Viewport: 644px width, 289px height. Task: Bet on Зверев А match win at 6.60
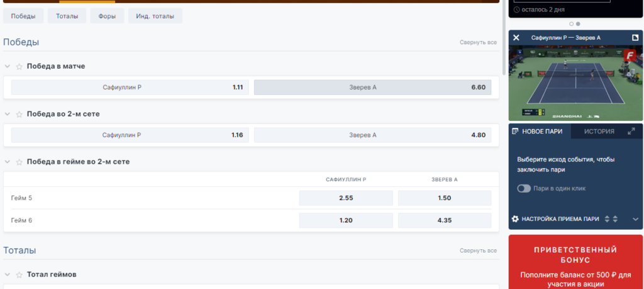click(x=372, y=87)
